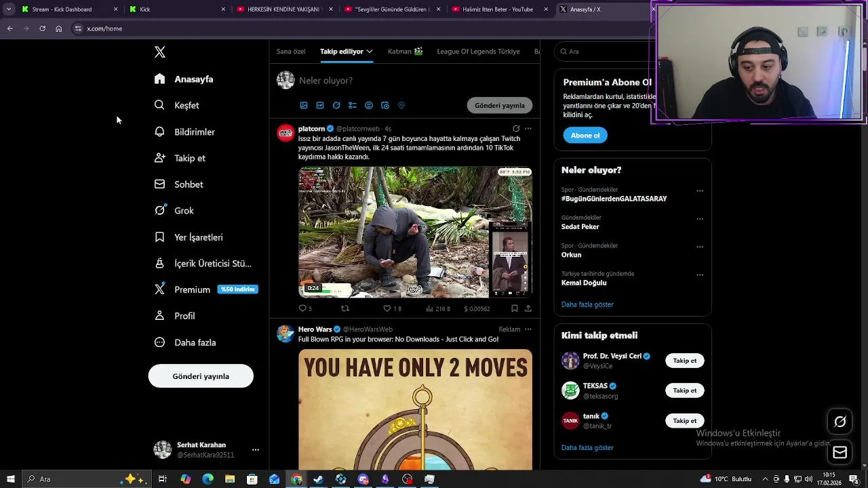This screenshot has height=488, width=868.
Task: Open floating messages envelope button
Action: (840, 453)
